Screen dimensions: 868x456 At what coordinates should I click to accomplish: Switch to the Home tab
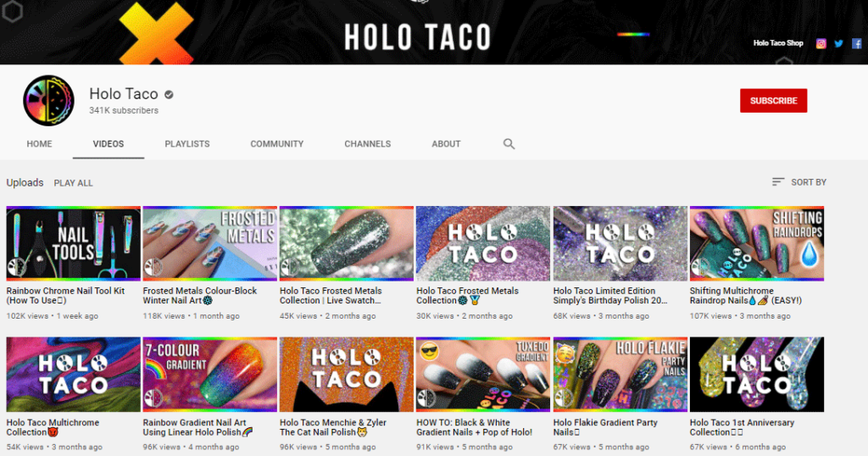coord(39,144)
